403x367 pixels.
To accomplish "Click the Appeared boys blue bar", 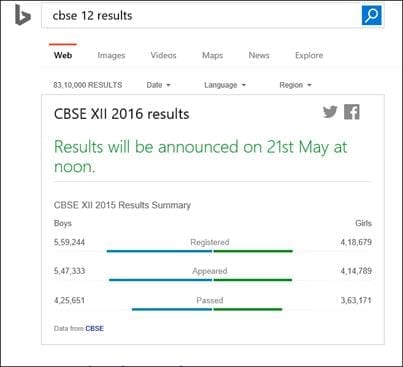I will pyautogui.click(x=160, y=280).
